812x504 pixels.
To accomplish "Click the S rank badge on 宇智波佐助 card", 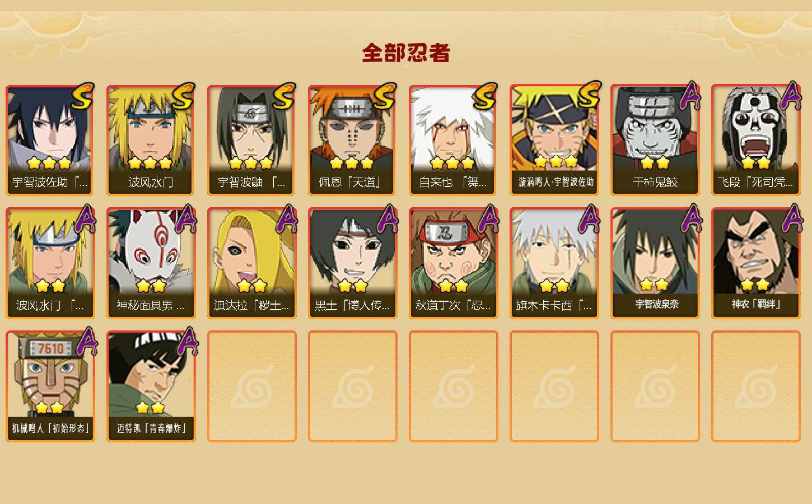I will [x=82, y=96].
